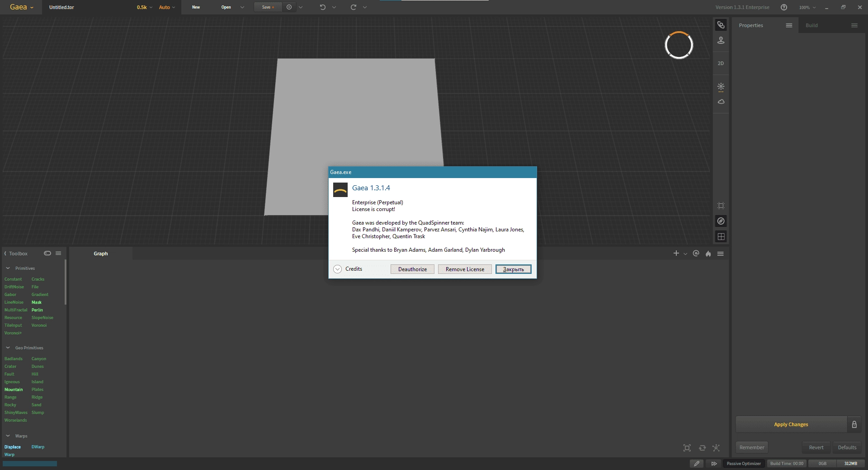868x470 pixels.
Task: Click the viewport frame/crop icon
Action: 721,206
